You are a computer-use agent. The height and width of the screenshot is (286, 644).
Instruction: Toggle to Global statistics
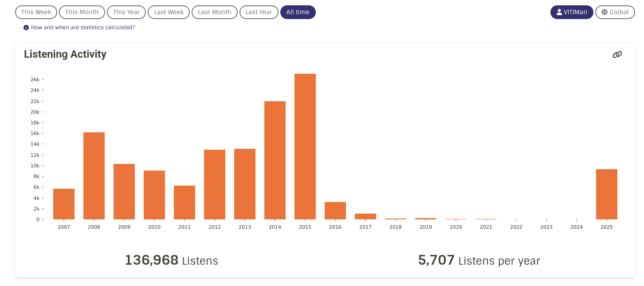pos(615,12)
